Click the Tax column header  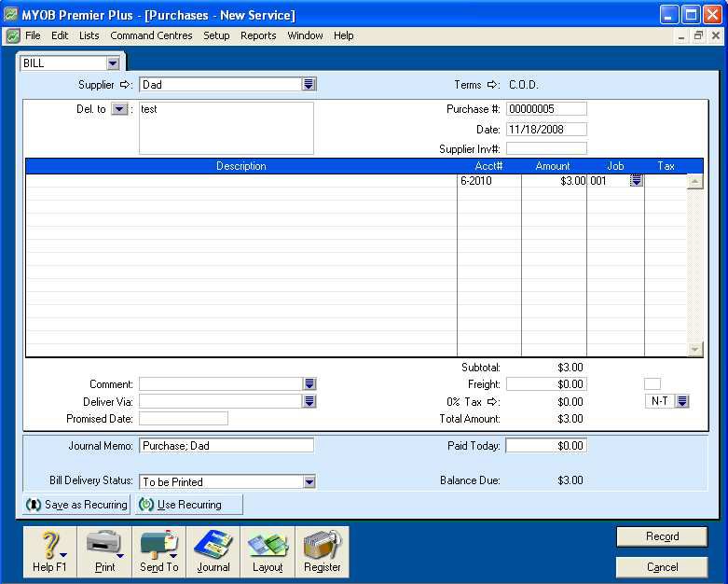click(x=666, y=166)
